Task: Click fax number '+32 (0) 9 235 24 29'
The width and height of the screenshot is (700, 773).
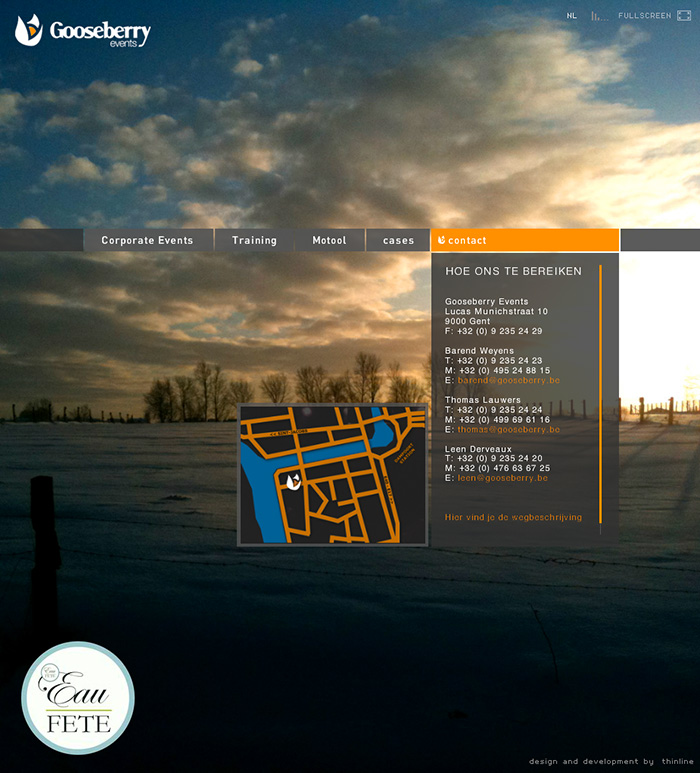Action: point(499,331)
